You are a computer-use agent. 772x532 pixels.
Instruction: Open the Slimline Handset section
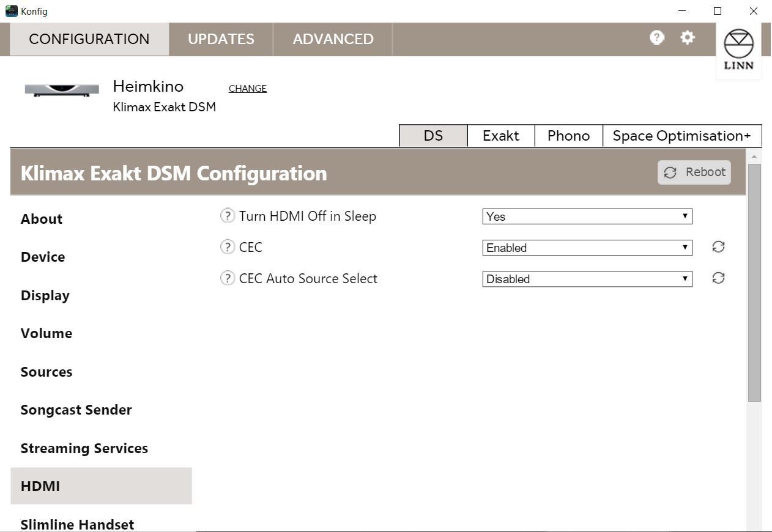78,524
